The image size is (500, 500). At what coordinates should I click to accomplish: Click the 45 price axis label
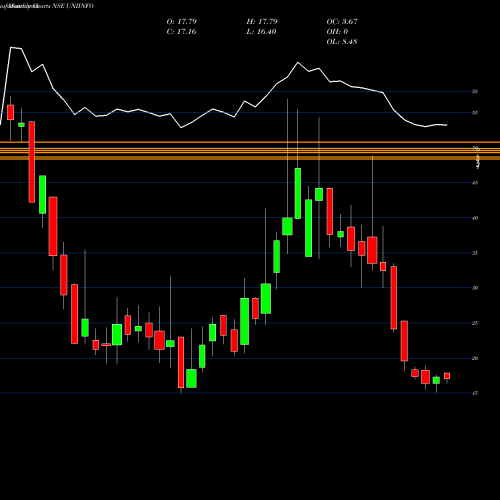(475, 183)
